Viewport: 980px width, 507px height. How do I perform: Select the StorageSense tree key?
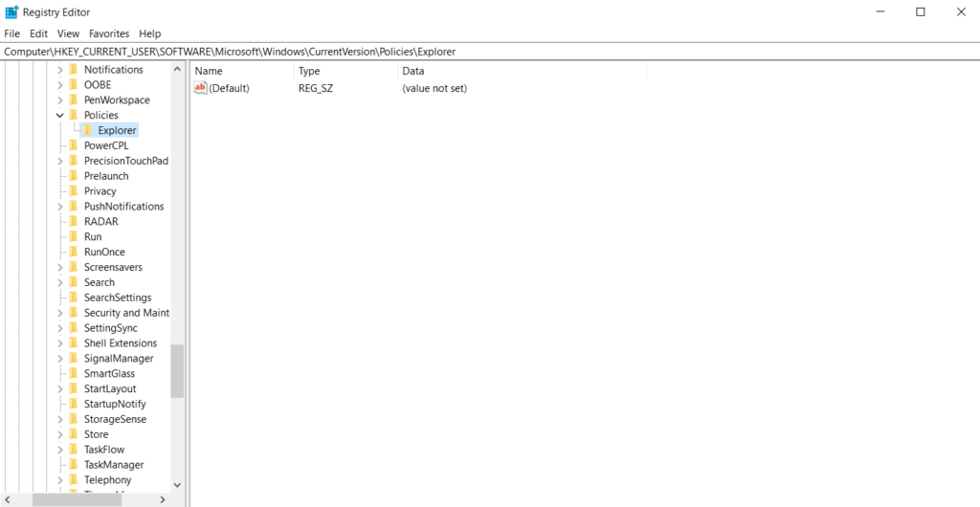tap(115, 419)
